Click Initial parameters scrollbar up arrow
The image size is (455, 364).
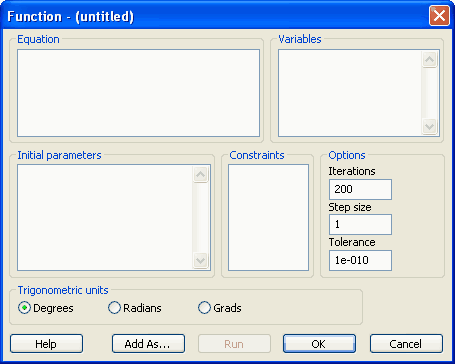click(x=200, y=174)
